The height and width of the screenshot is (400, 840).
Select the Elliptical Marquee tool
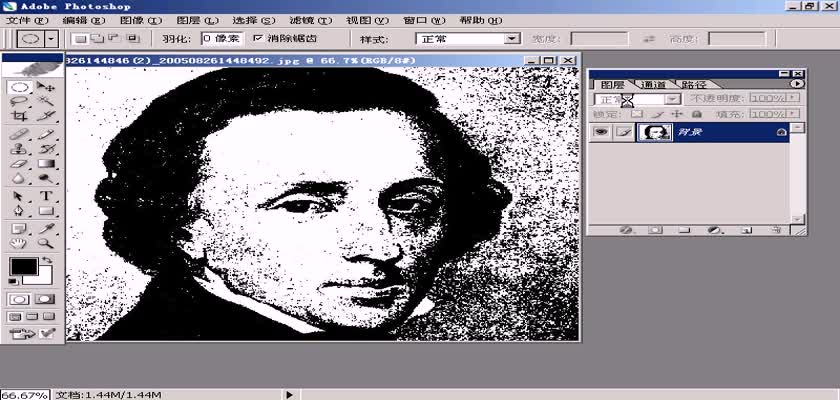pos(19,87)
